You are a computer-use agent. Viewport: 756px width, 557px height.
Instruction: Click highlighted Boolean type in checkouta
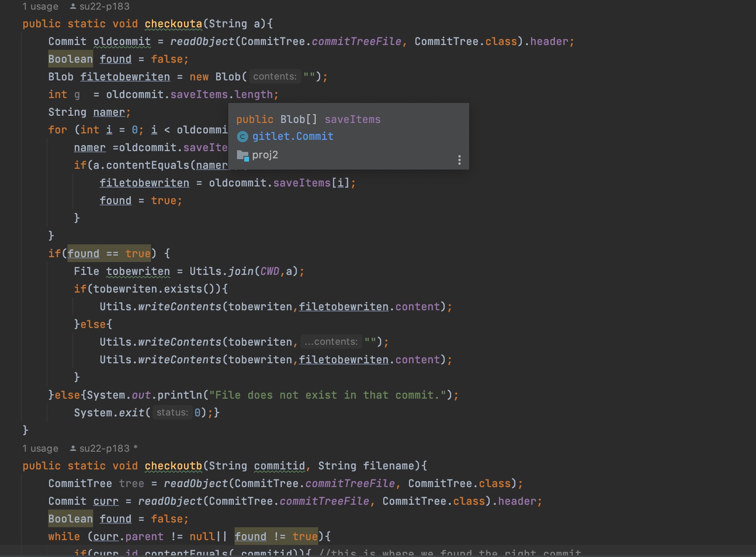pyautogui.click(x=70, y=59)
